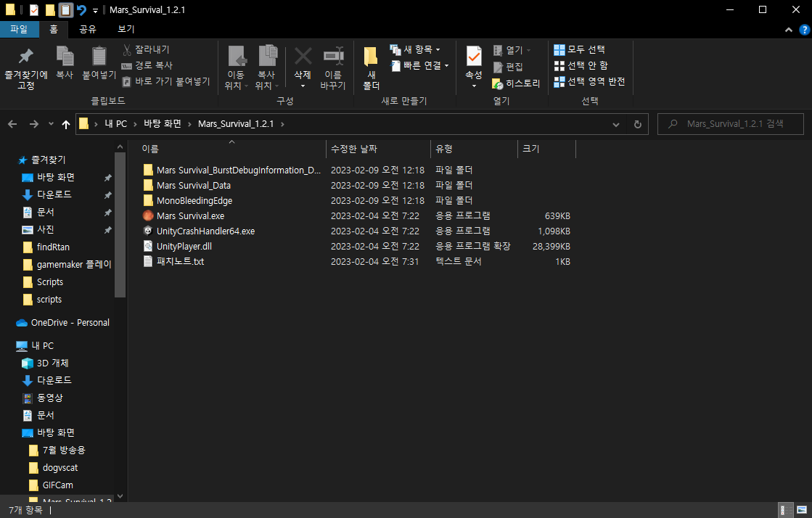Select the Mars Survival_Data folder

pyautogui.click(x=193, y=186)
